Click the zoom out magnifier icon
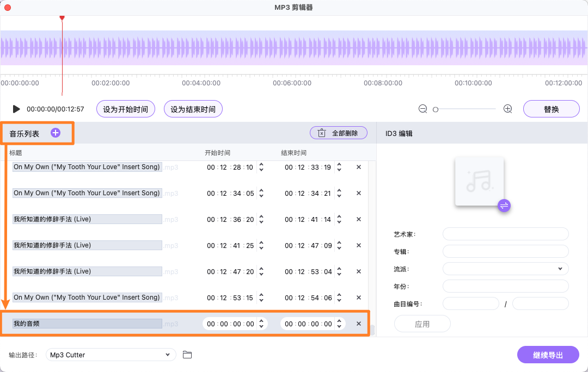 422,108
